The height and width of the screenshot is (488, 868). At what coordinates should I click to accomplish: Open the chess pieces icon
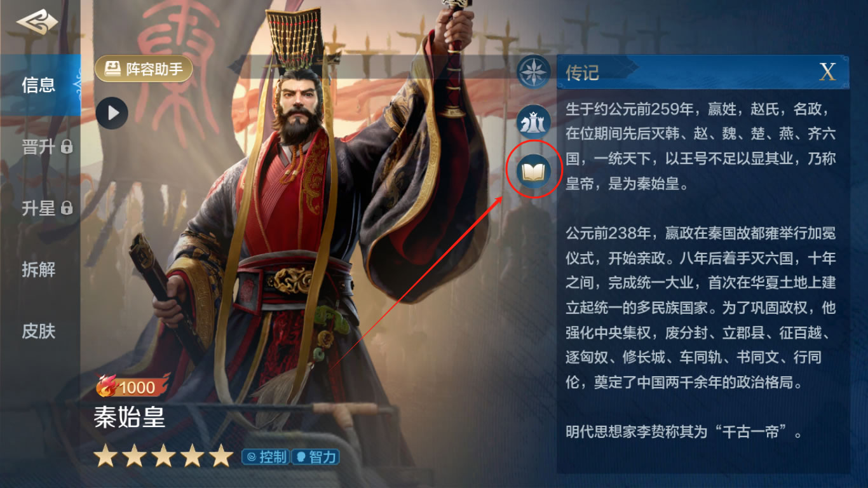(x=532, y=121)
